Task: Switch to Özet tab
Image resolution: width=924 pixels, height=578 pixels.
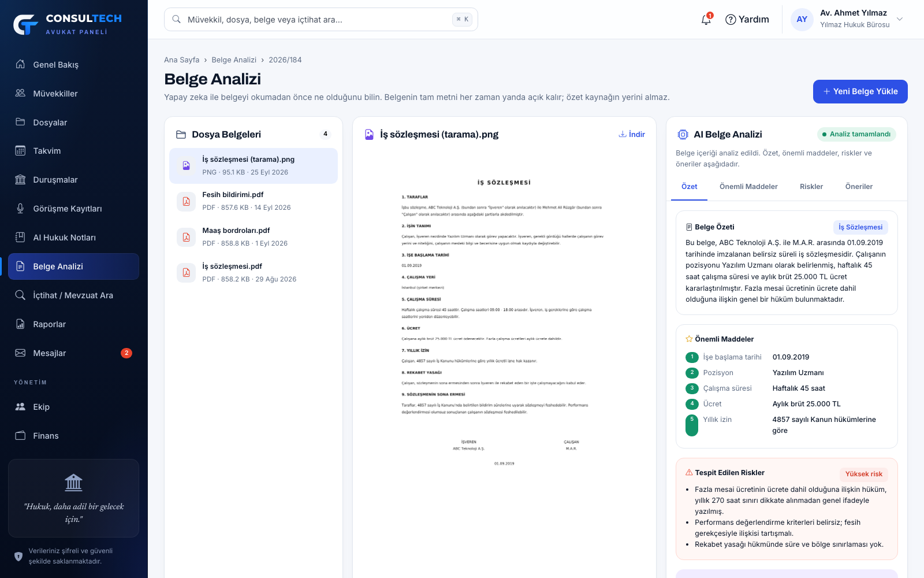Action: (x=689, y=187)
